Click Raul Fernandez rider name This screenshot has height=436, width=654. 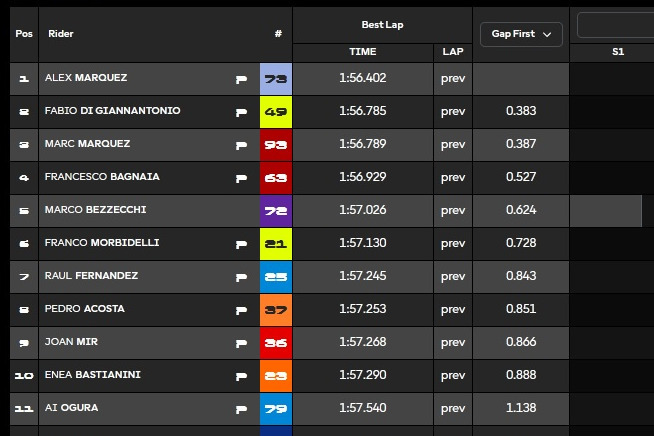(91, 276)
